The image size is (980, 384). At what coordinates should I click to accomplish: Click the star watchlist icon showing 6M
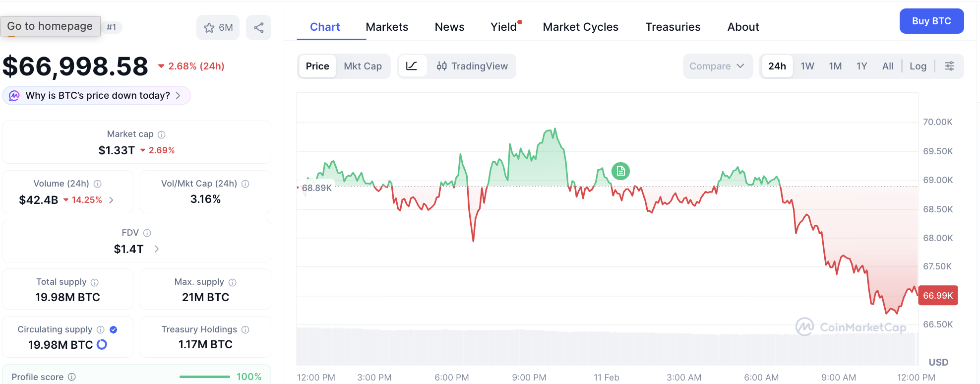tap(218, 27)
